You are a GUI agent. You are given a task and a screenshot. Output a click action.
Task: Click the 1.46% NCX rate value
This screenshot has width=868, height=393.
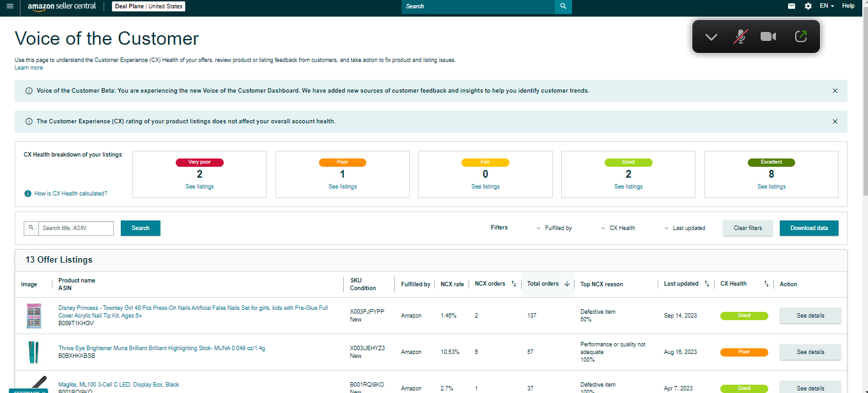point(449,316)
